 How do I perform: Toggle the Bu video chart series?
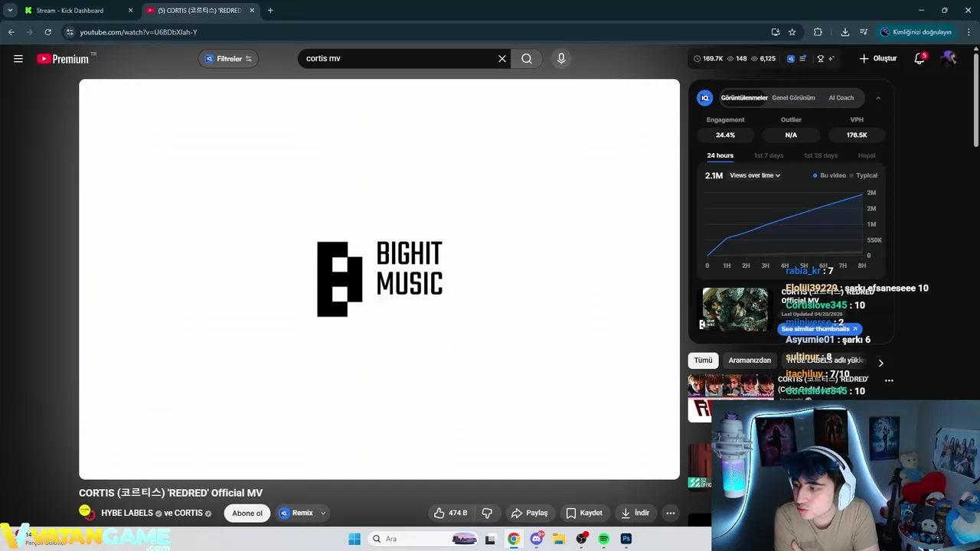click(x=829, y=175)
